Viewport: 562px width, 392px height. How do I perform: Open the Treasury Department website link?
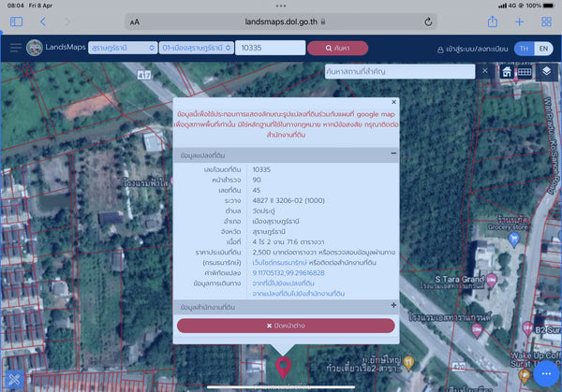279,263
